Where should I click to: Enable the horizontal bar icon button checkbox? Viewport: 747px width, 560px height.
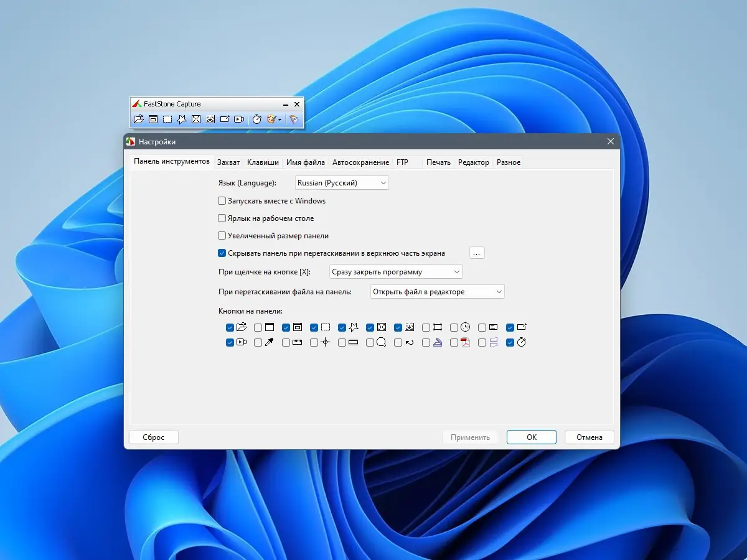[x=342, y=342]
